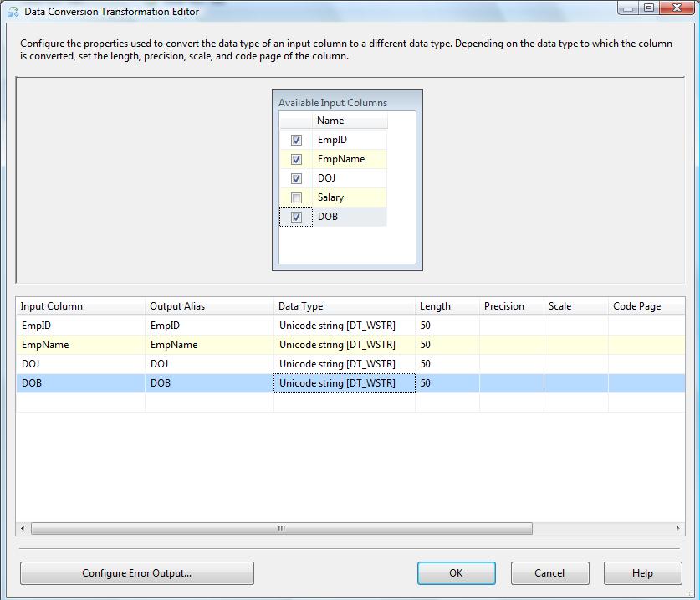The image size is (700, 600).
Task: Open Configure Error Output dialog
Action: [x=136, y=573]
